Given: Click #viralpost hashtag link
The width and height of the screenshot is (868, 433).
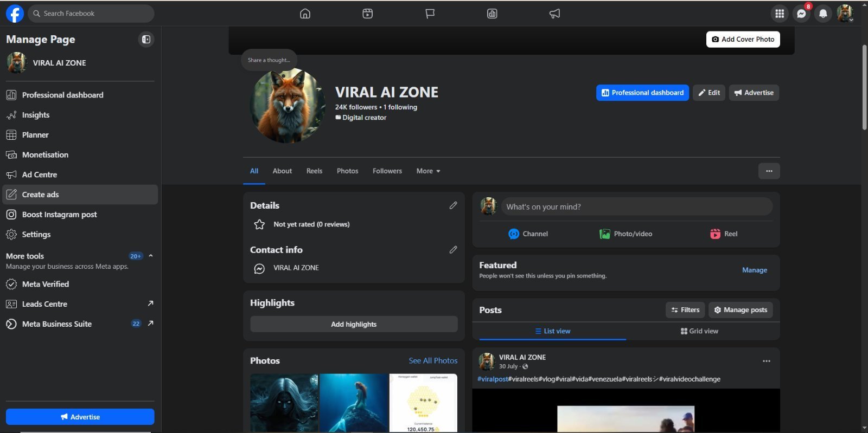Looking at the screenshot, I should click(x=493, y=379).
